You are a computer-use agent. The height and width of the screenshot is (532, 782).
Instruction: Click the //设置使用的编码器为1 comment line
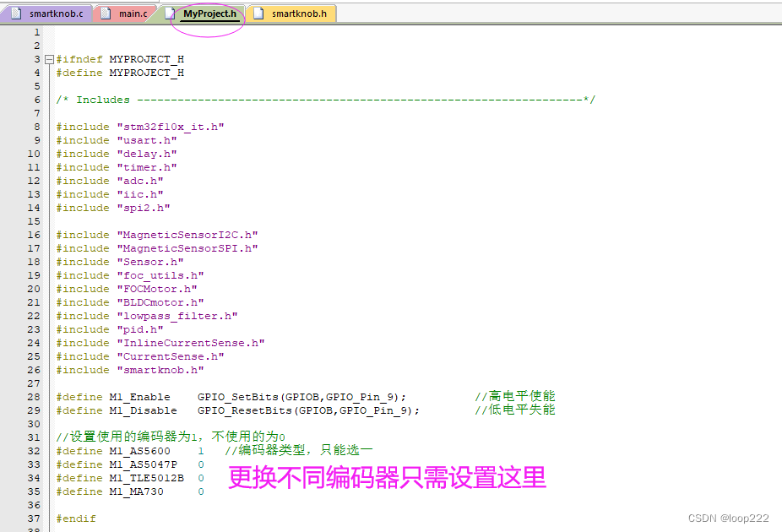[x=171, y=437]
